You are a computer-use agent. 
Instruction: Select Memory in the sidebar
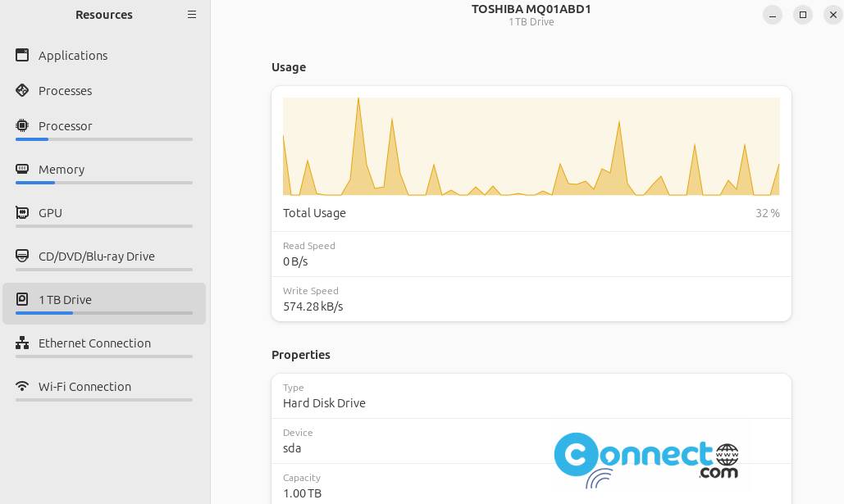(x=104, y=174)
